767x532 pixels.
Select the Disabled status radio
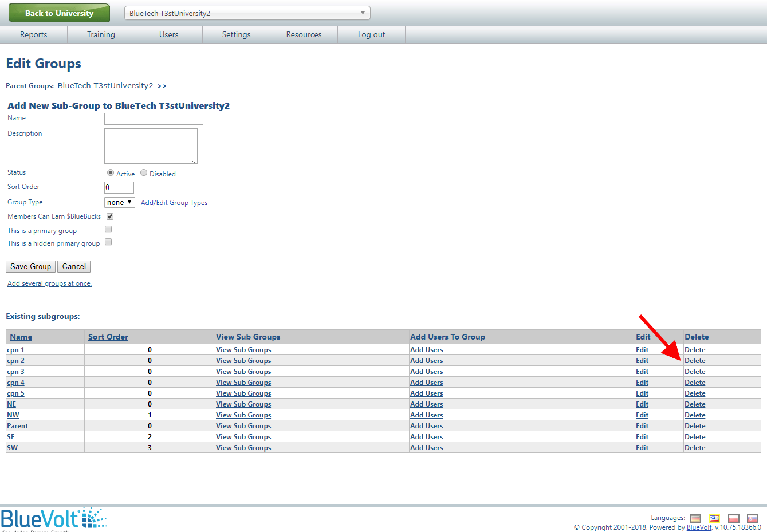click(x=144, y=172)
